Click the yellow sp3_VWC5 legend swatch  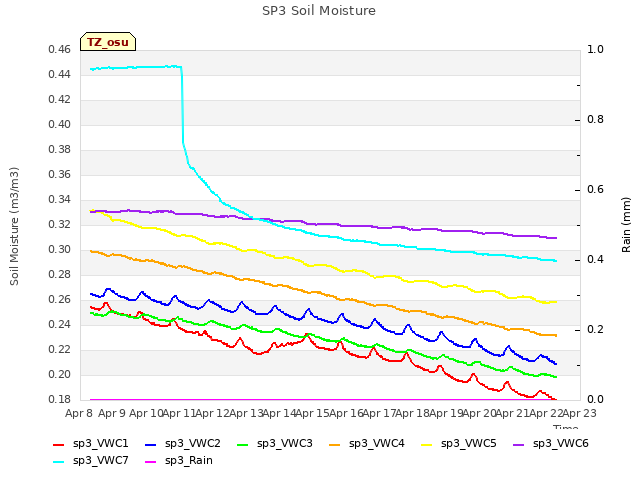(427, 445)
